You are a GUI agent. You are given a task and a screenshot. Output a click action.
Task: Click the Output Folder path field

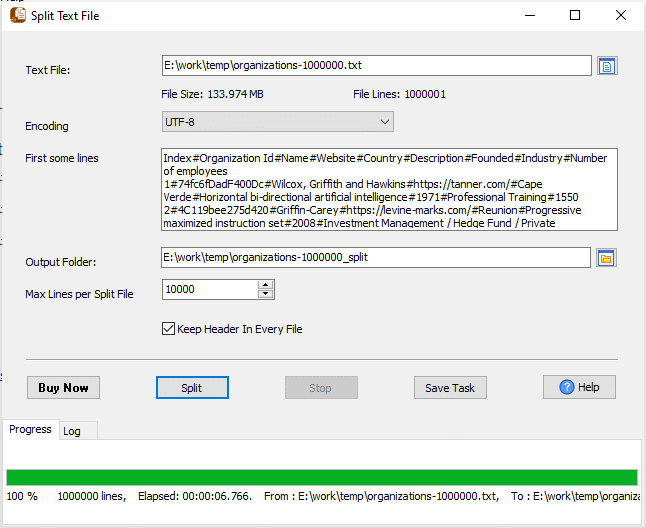click(376, 259)
